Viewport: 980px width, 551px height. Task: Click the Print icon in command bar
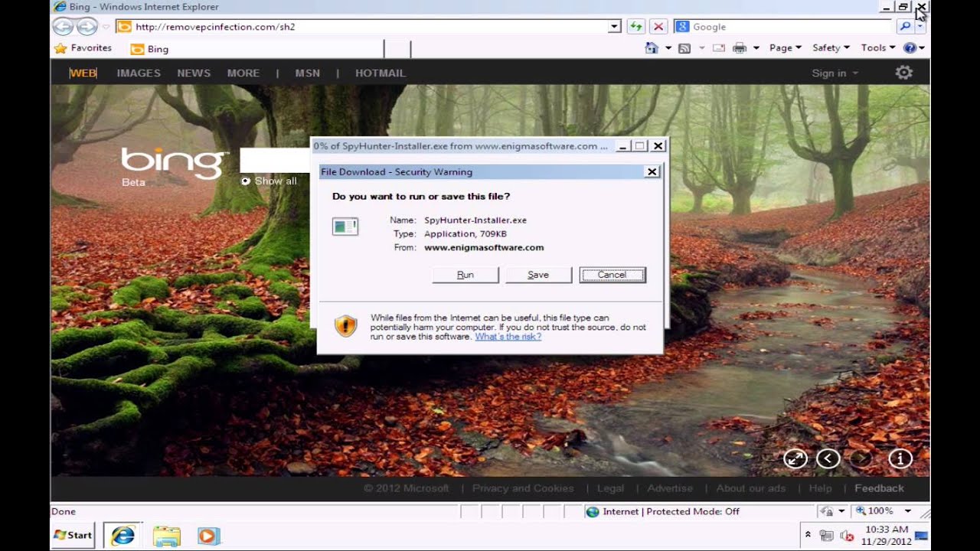click(x=740, y=48)
